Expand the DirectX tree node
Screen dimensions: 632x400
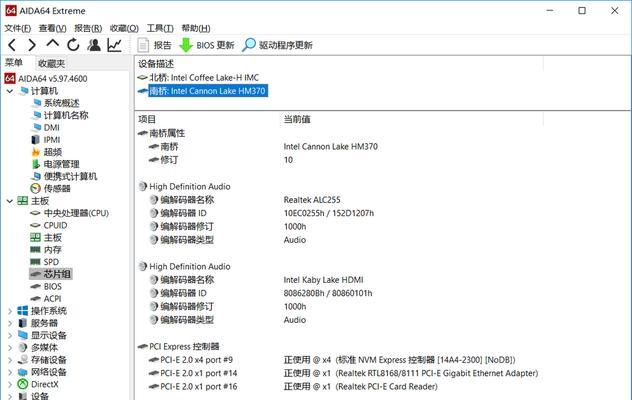(x=10, y=384)
